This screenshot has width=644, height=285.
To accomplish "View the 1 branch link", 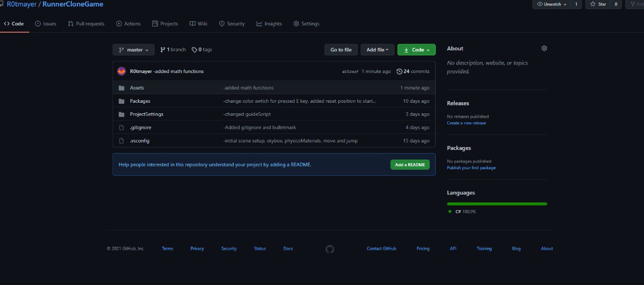I will 173,50.
